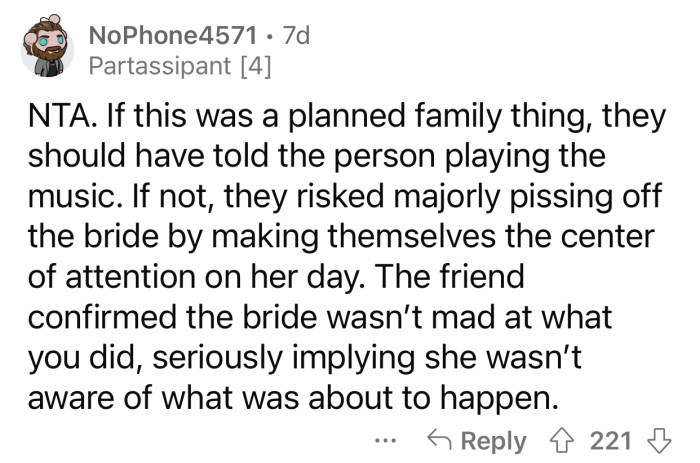The image size is (700, 463).
Task: Upvote the comment with the up arrow
Action: point(566,439)
